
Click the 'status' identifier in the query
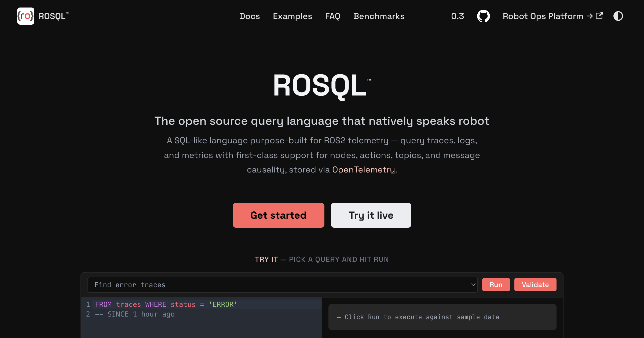click(183, 304)
